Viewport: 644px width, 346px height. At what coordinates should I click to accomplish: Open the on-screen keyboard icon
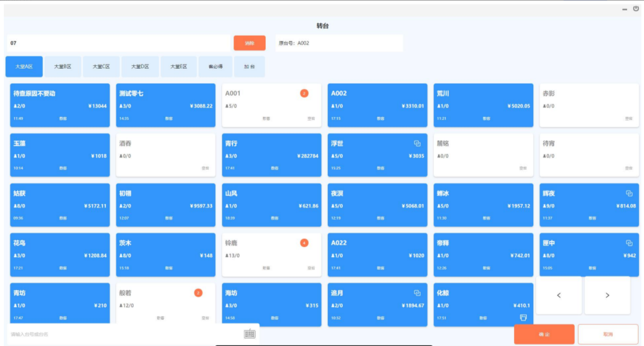(x=249, y=334)
